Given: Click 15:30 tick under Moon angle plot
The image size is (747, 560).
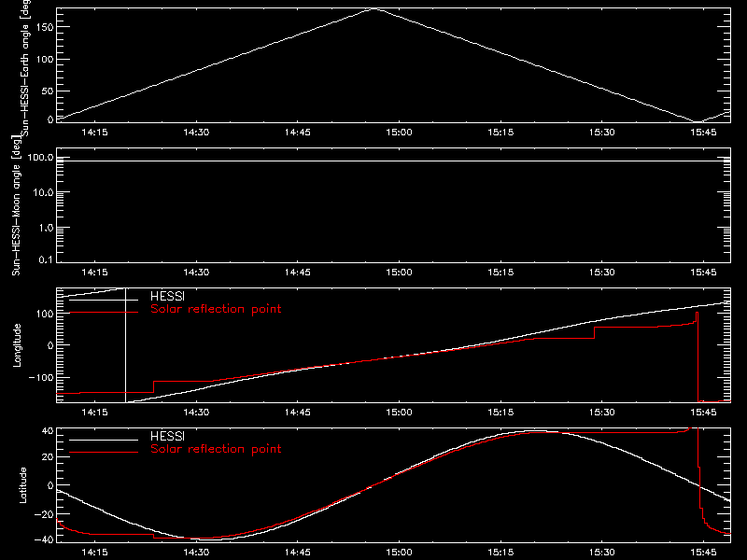Looking at the screenshot, I should [x=602, y=273].
